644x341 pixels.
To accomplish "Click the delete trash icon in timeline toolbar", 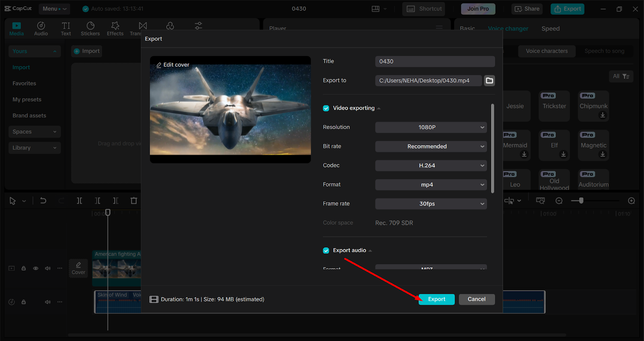I will (134, 201).
